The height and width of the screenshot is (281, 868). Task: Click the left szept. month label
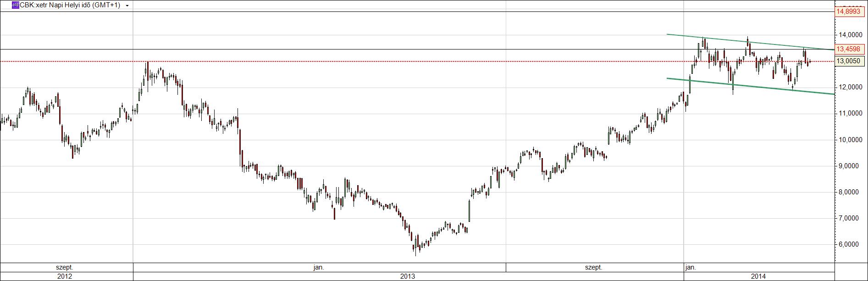coord(64,267)
